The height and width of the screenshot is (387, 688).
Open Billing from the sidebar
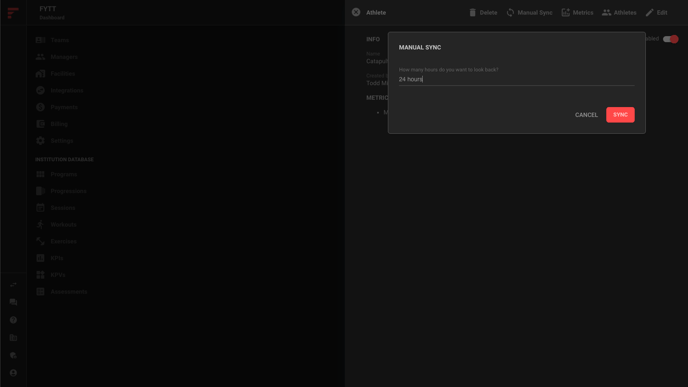pyautogui.click(x=52, y=124)
